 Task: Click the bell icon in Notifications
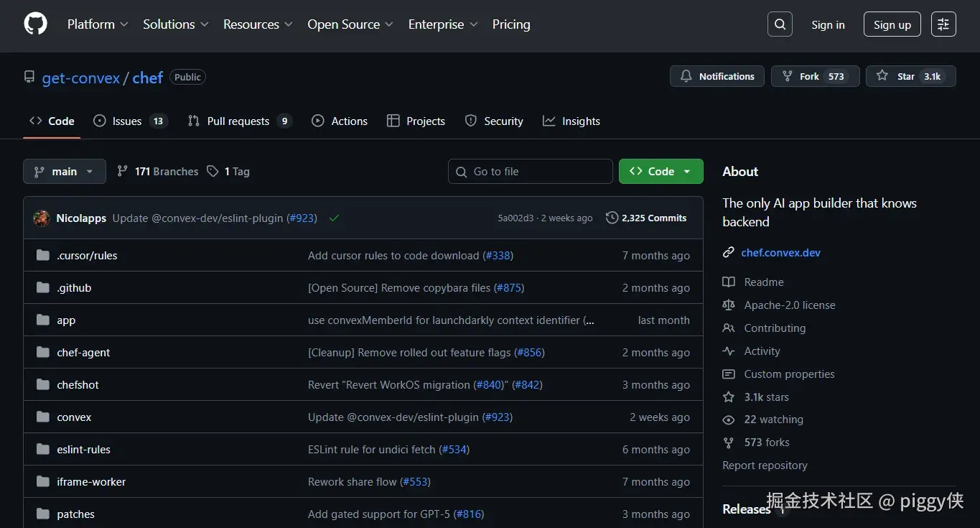click(686, 76)
